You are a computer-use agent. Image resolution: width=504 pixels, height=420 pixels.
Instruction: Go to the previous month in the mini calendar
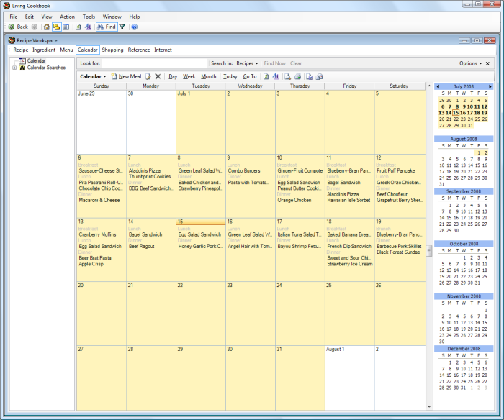438,86
